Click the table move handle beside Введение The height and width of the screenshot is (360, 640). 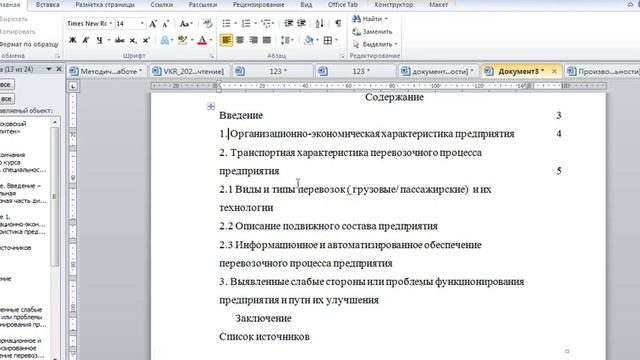211,107
